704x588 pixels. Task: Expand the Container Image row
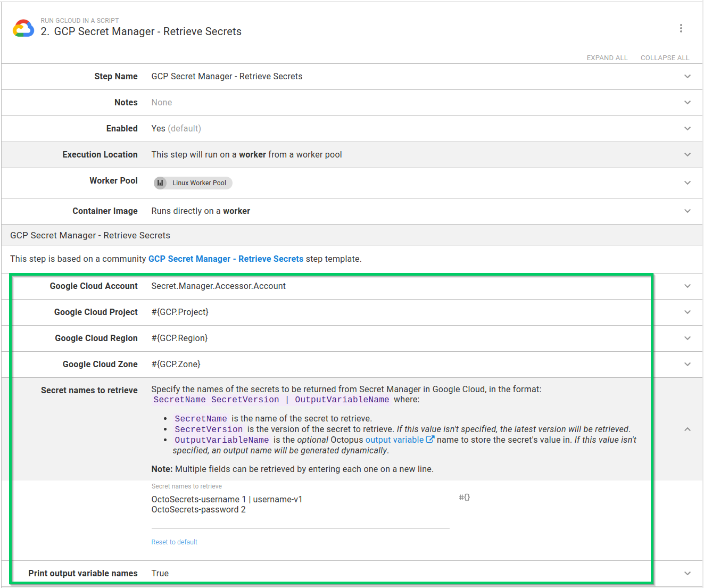tap(687, 211)
